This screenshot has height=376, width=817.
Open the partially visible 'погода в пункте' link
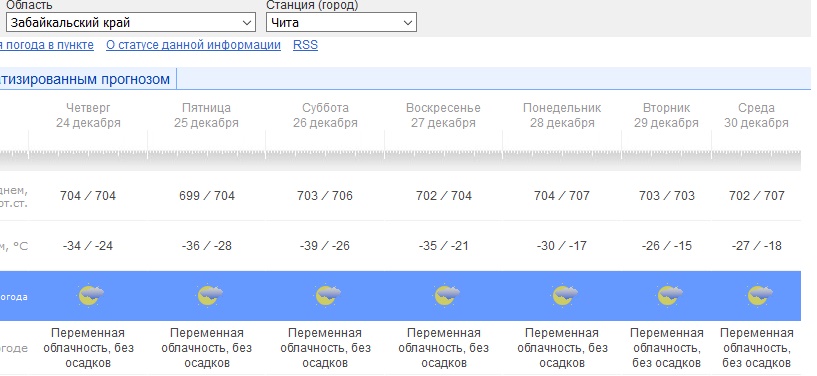click(47, 45)
